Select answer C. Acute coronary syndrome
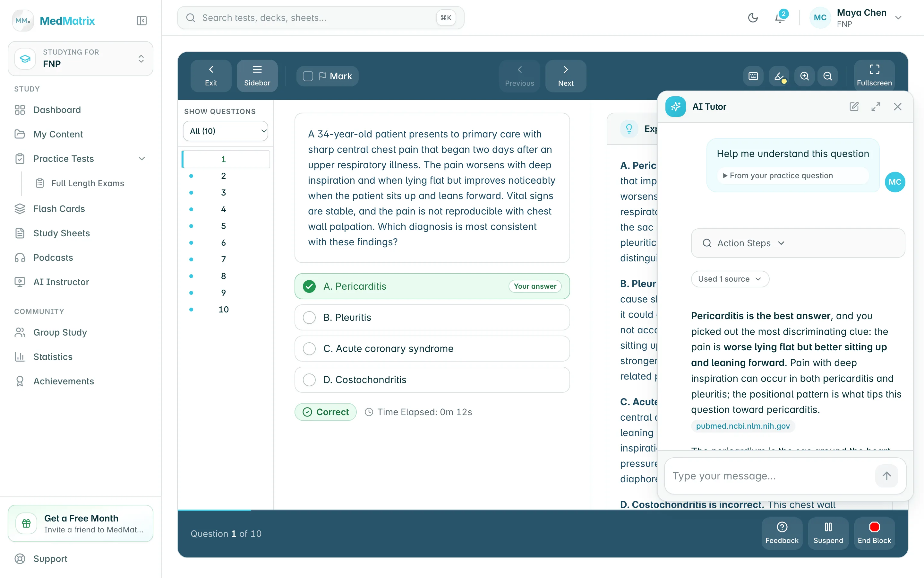Viewport: 924px width, 578px height. pyautogui.click(x=432, y=349)
